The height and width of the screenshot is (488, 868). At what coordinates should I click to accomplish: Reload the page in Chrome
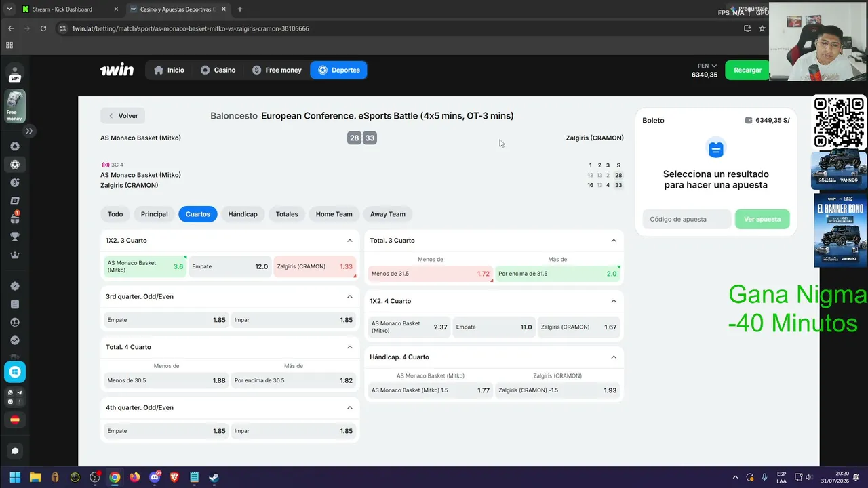[x=43, y=28]
